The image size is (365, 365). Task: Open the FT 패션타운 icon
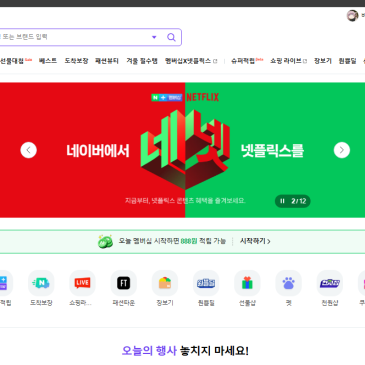(124, 283)
